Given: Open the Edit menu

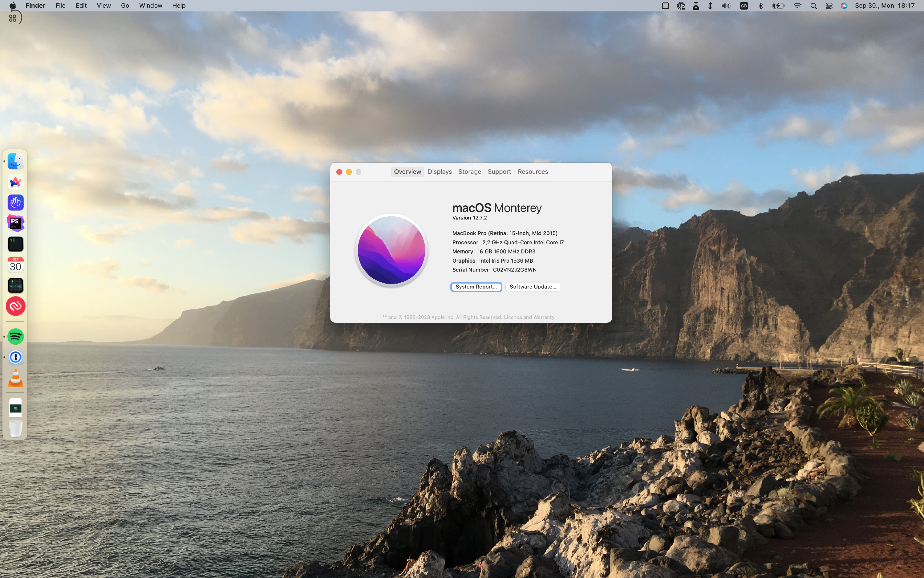Looking at the screenshot, I should click(x=81, y=6).
